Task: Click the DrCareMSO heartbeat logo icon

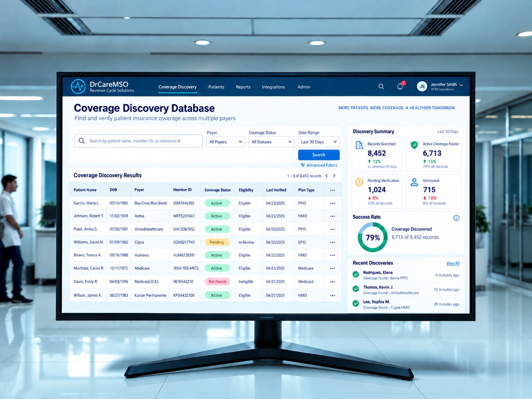Action: click(78, 87)
